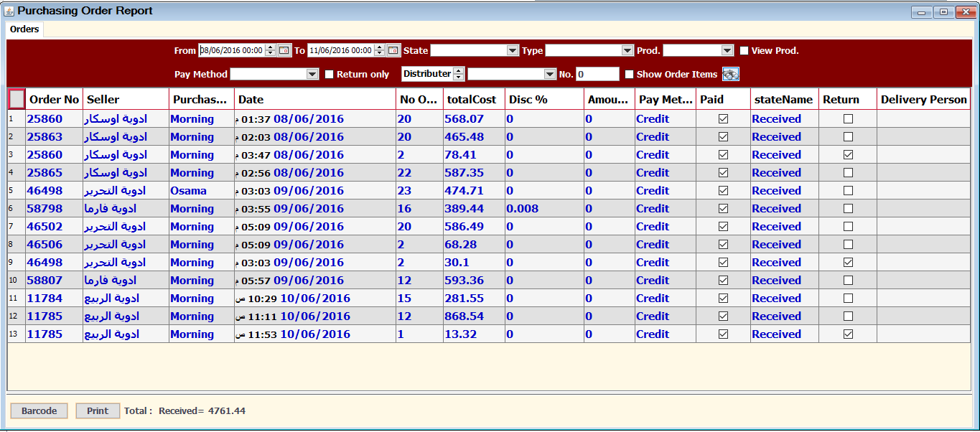
Task: Select total cost cell 568.07
Action: (x=474, y=119)
